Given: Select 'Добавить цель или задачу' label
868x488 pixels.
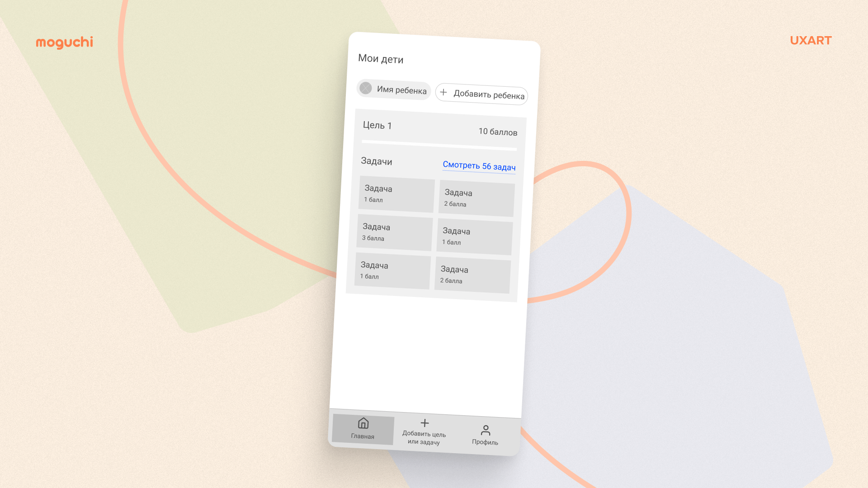Looking at the screenshot, I should (424, 438).
